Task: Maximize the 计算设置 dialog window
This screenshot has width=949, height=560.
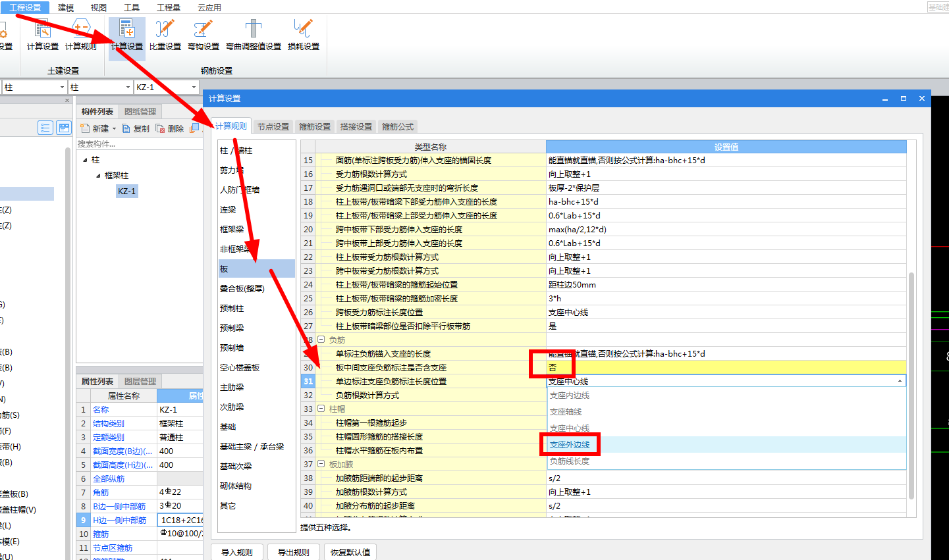Action: (904, 98)
